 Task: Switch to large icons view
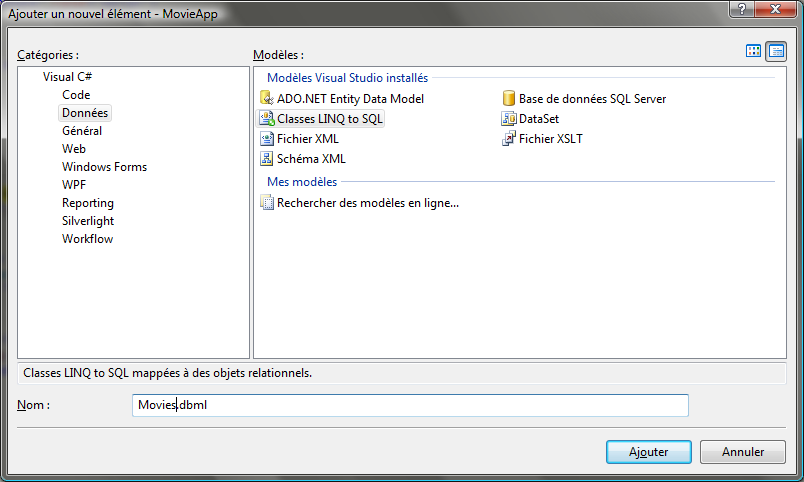[754, 51]
